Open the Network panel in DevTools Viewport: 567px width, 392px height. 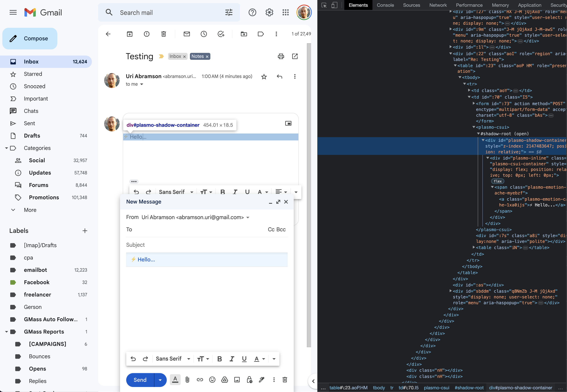pyautogui.click(x=438, y=5)
